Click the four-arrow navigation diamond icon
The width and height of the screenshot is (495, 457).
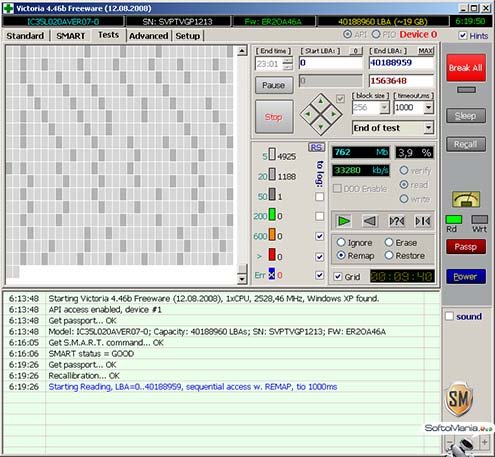(321, 114)
